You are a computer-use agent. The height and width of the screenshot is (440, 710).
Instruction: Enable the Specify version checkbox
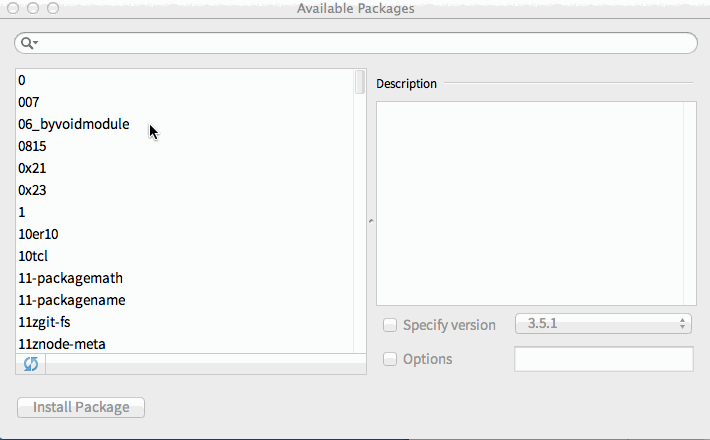click(390, 325)
